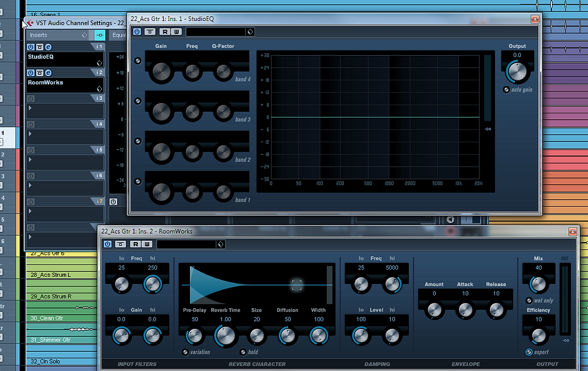Toggle RoomWorks plugin power button in plugin window

[x=107, y=245]
